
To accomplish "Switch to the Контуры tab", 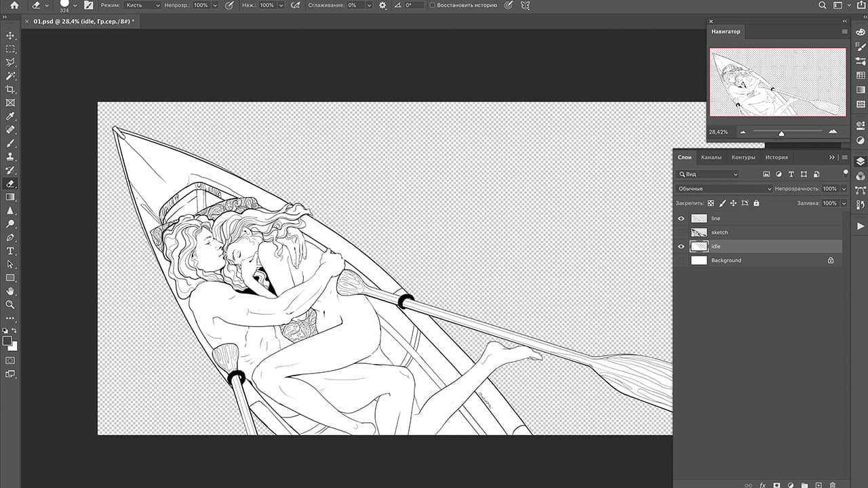I will (x=743, y=157).
